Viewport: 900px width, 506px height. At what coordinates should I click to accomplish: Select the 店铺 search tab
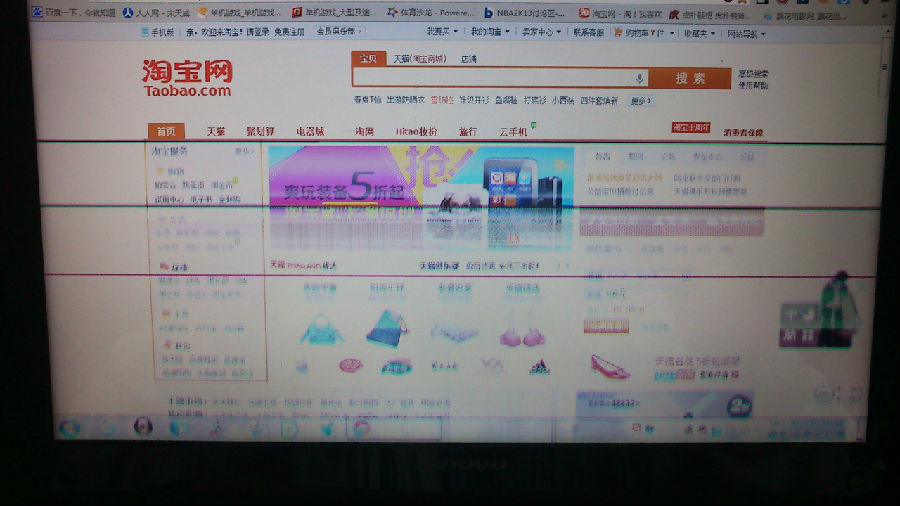[469, 59]
